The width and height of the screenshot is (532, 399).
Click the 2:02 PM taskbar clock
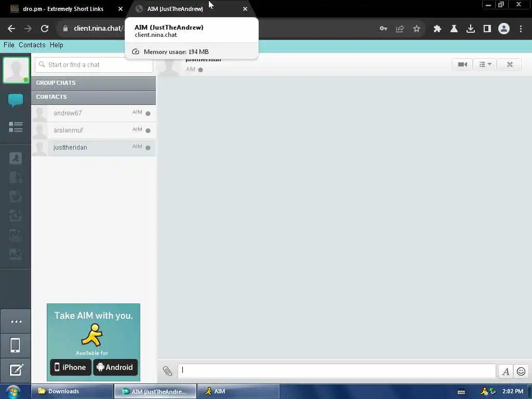[513, 392]
